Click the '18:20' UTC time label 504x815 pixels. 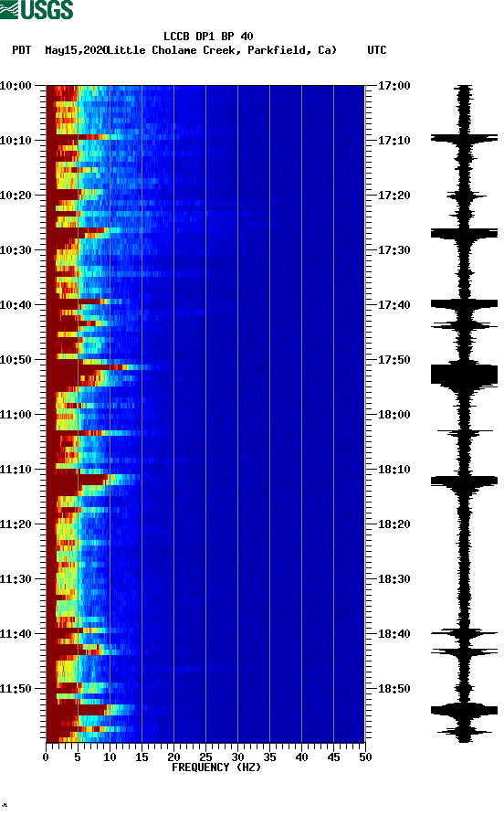(x=394, y=524)
